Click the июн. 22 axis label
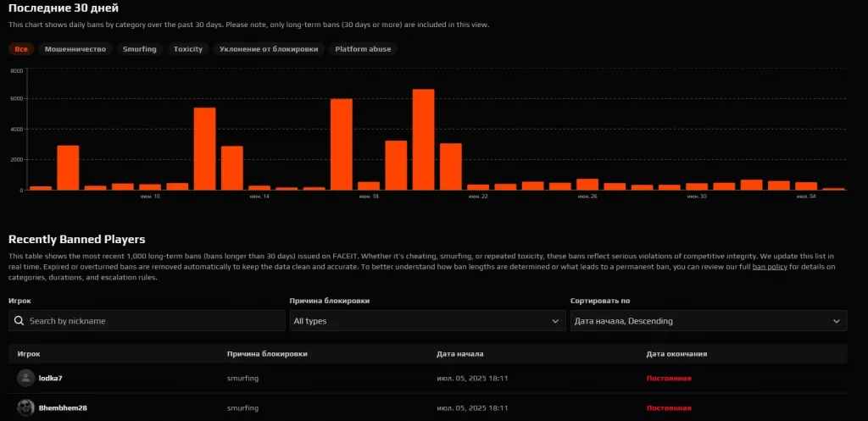This screenshot has width=868, height=421. pos(478,197)
